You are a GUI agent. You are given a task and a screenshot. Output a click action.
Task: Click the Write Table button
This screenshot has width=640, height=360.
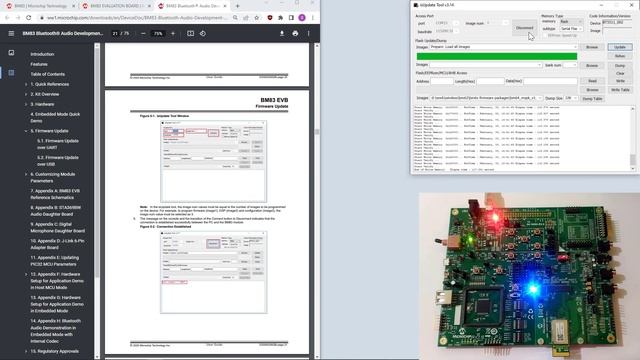tap(620, 90)
